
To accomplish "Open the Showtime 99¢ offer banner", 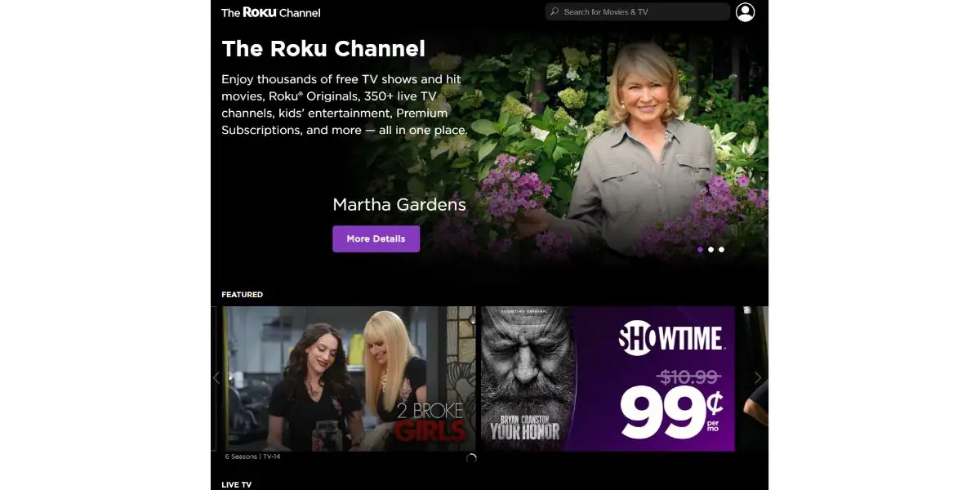I will tap(608, 378).
